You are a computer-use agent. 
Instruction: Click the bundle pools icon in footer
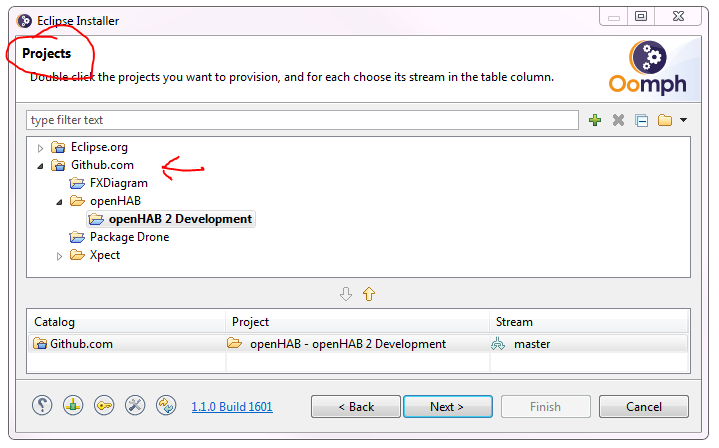(x=73, y=405)
